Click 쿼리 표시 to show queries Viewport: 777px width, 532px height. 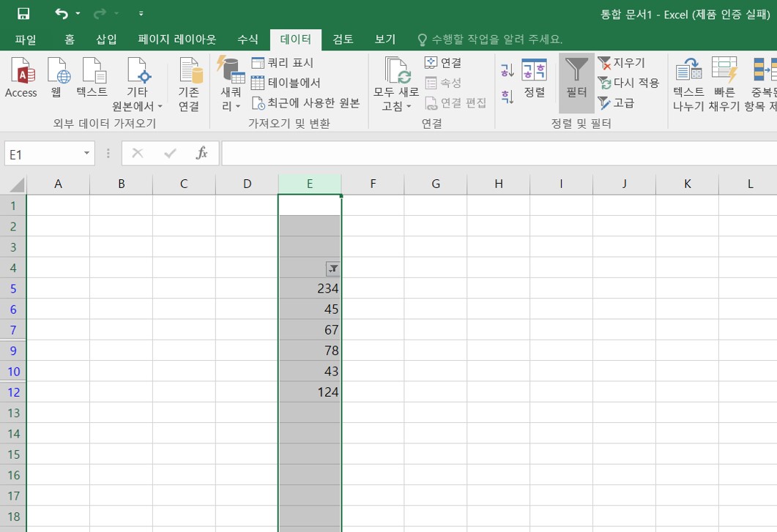(280, 63)
